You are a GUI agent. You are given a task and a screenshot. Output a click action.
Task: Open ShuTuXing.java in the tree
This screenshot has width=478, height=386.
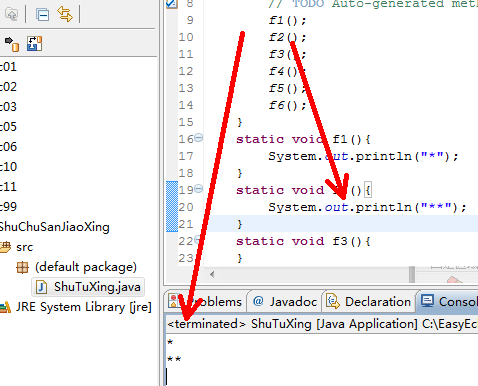[x=88, y=287]
